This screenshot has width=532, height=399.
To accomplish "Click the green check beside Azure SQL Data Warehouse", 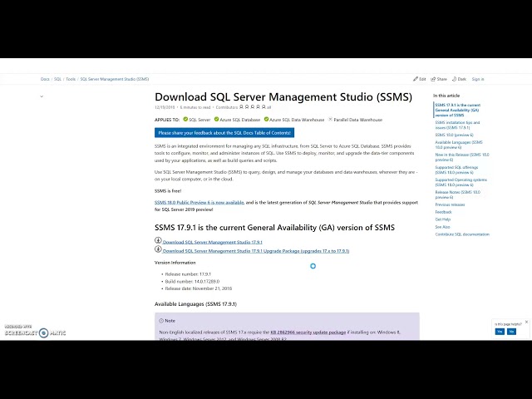I will 266,119.
